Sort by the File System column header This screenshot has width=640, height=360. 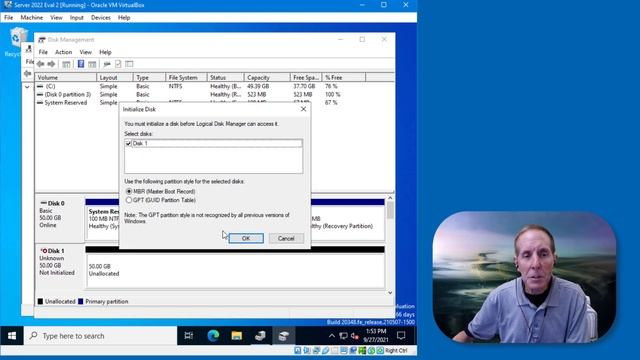coord(186,77)
